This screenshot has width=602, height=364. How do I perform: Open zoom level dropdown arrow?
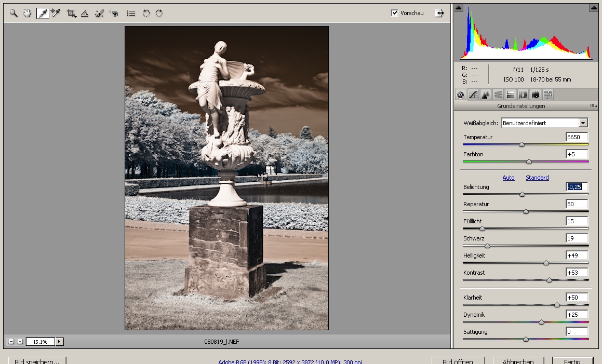click(x=60, y=342)
